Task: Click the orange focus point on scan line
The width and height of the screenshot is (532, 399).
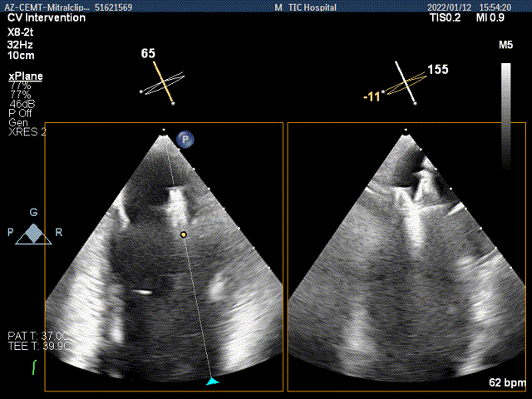Action: 184,235
